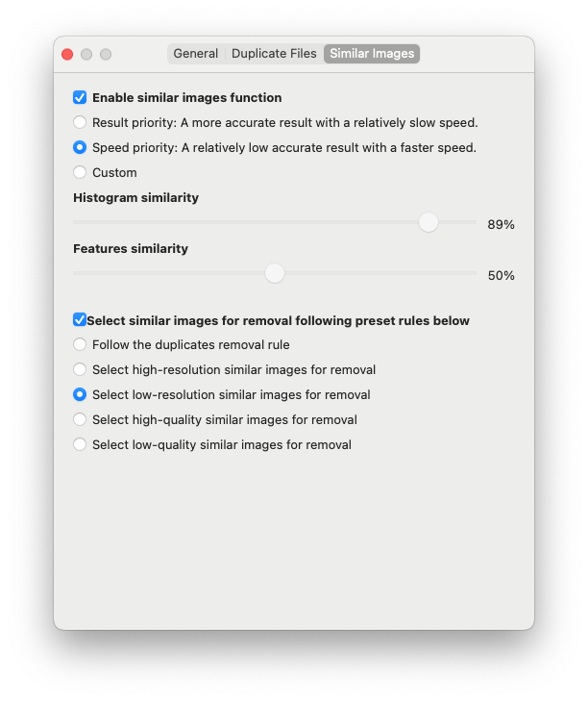Pick high-quality similar images for removal
This screenshot has height=701, width=588.
pyautogui.click(x=80, y=420)
